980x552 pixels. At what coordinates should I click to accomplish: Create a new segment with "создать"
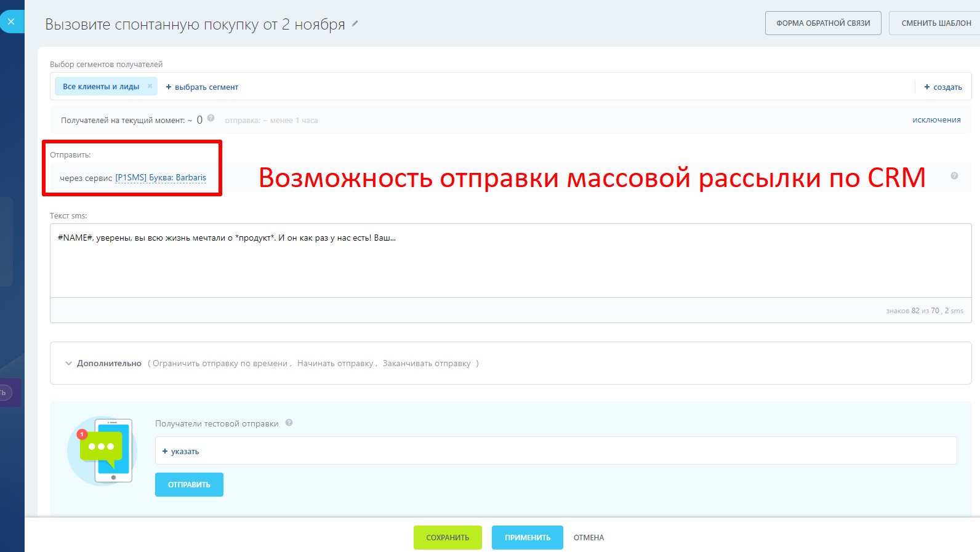[943, 87]
